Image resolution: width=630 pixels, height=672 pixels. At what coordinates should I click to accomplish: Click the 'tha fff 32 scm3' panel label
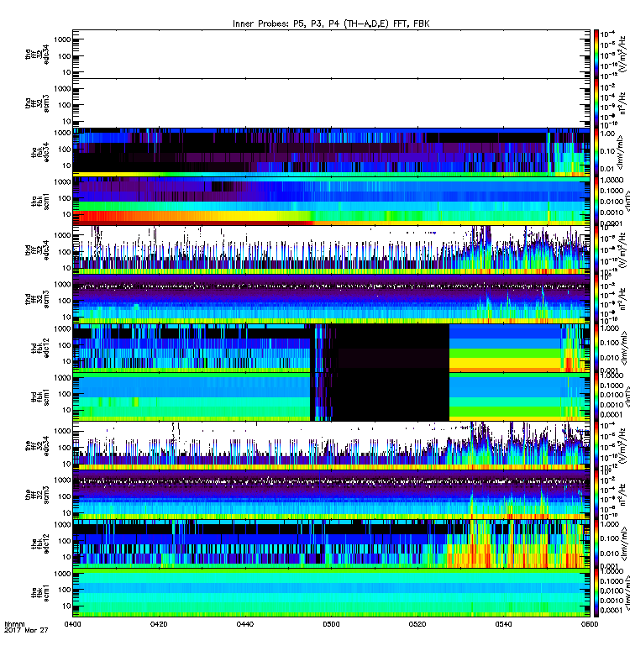coord(37,103)
